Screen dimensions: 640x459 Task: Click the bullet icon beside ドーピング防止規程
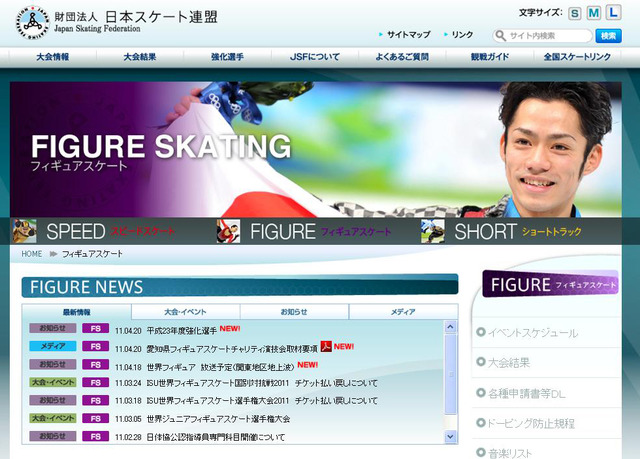tap(481, 423)
